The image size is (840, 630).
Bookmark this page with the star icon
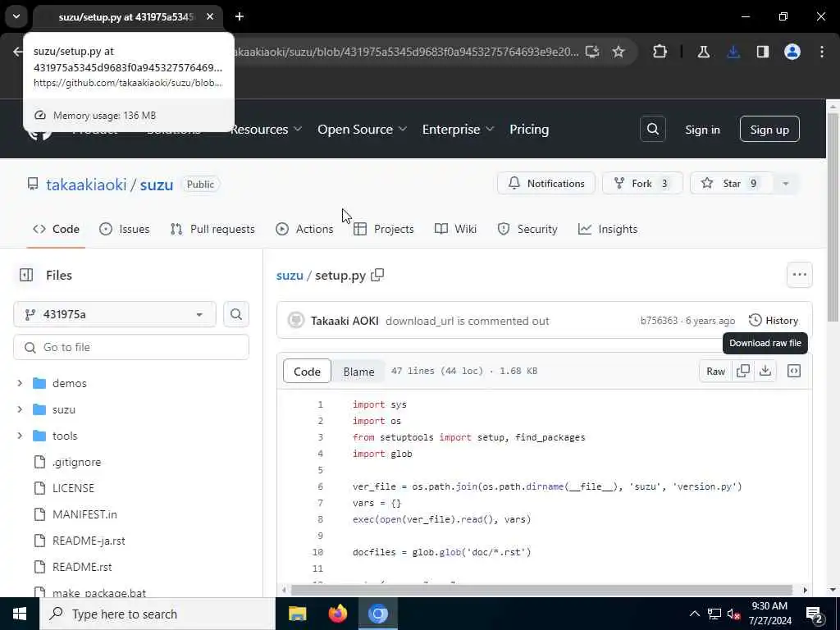[x=619, y=52]
